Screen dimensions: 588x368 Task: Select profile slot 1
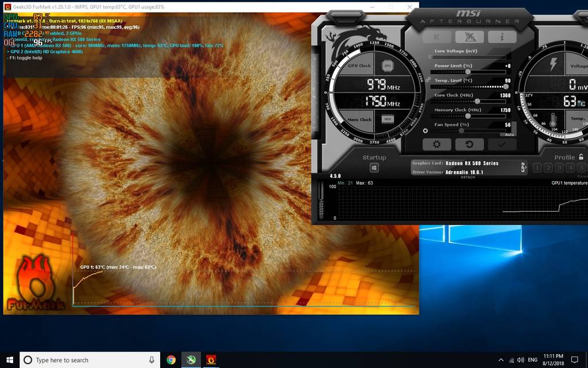537,168
